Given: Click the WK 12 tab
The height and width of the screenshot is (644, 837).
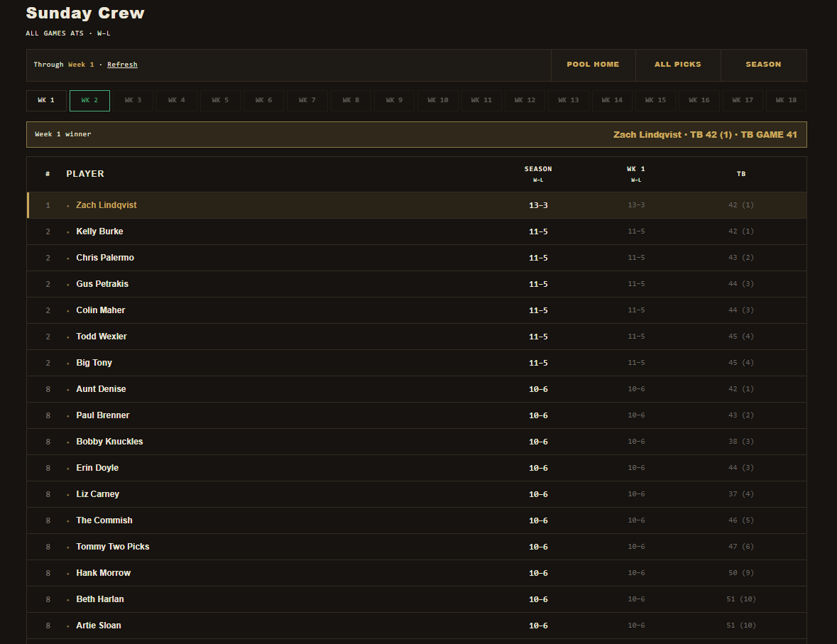Looking at the screenshot, I should pos(525,100).
